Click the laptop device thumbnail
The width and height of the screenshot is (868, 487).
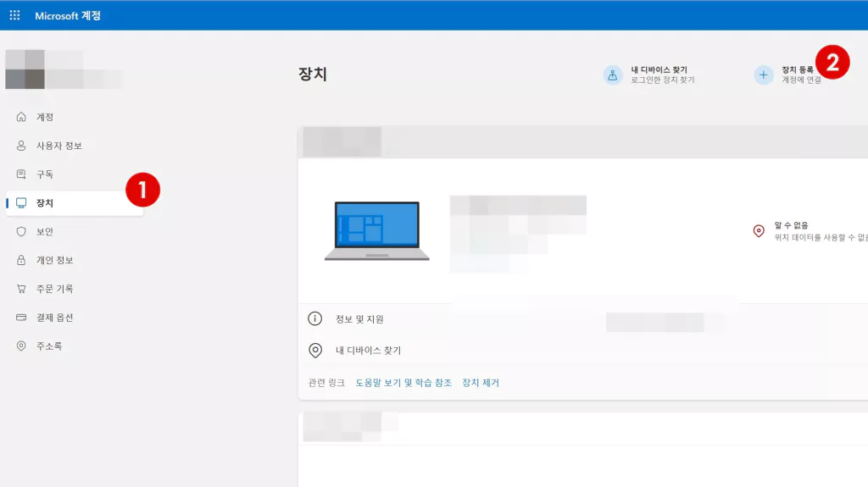(377, 230)
